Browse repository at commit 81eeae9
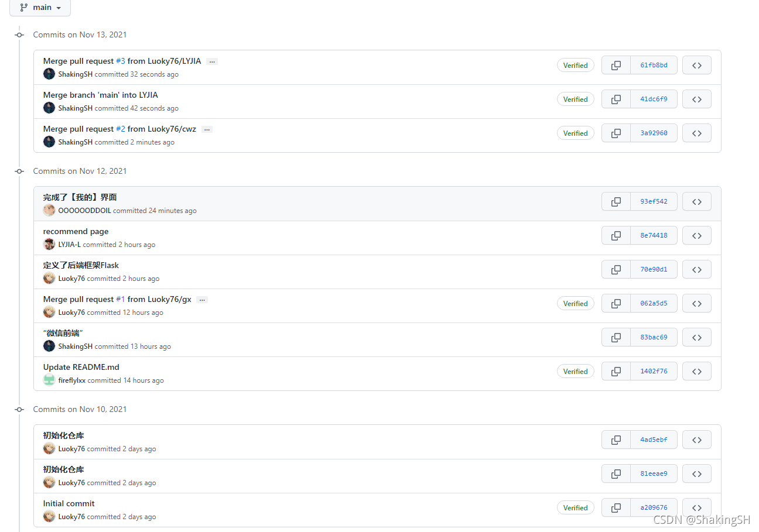The width and height of the screenshot is (759, 532). point(697,474)
